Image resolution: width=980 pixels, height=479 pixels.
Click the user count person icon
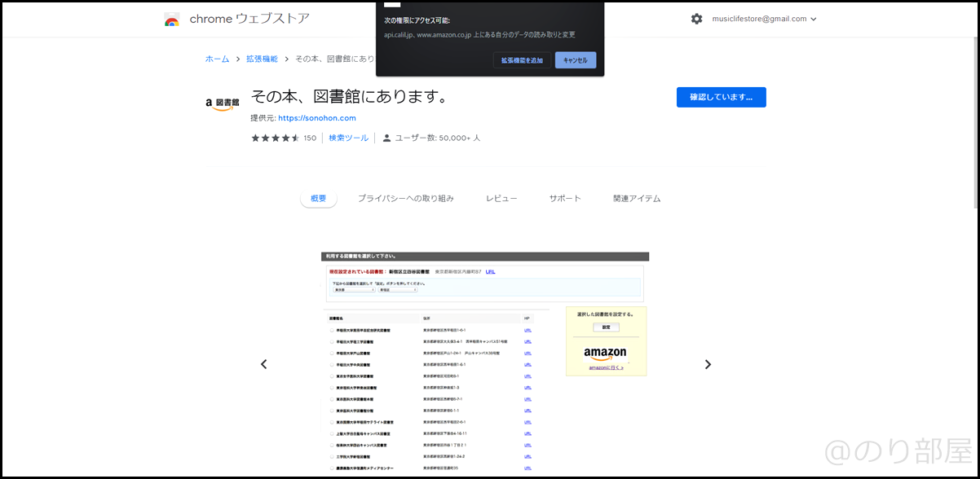point(387,138)
